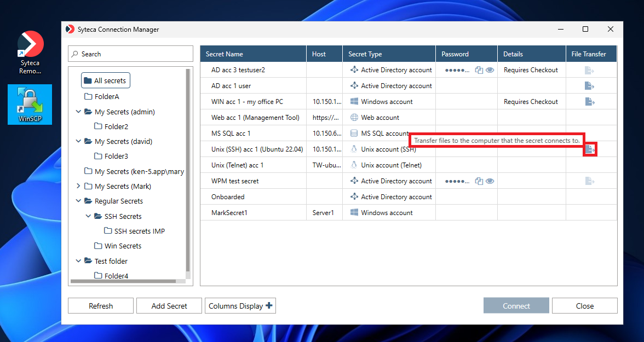
Task: Click the Refresh button
Action: 101,306
